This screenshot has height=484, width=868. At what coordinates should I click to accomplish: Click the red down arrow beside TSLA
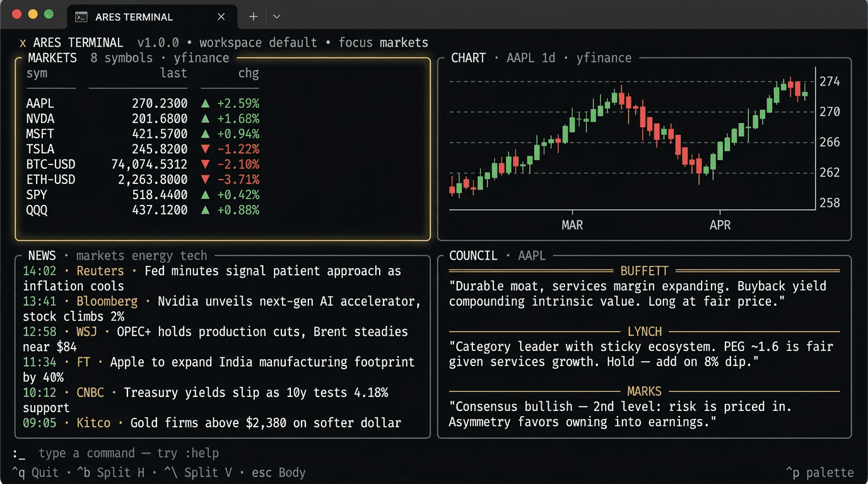tap(205, 149)
